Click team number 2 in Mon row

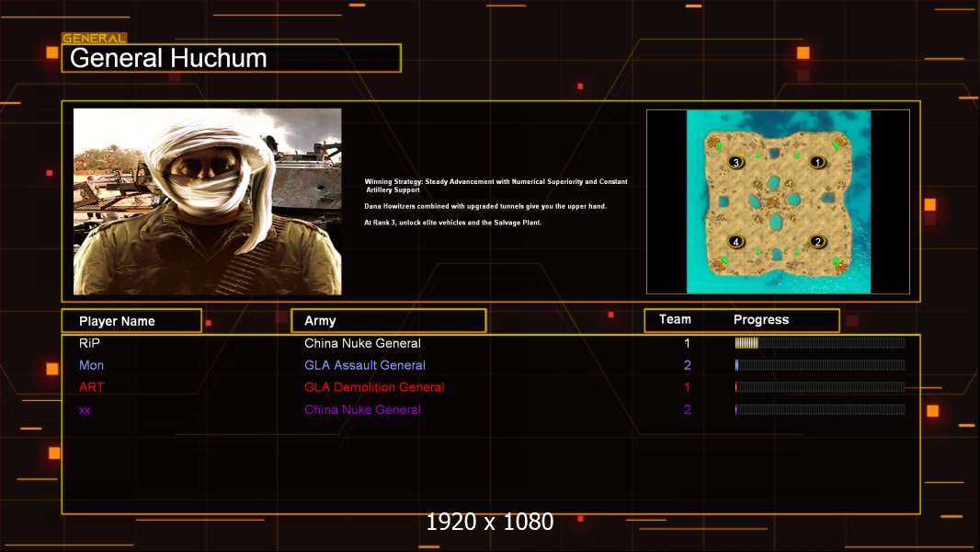(x=687, y=365)
